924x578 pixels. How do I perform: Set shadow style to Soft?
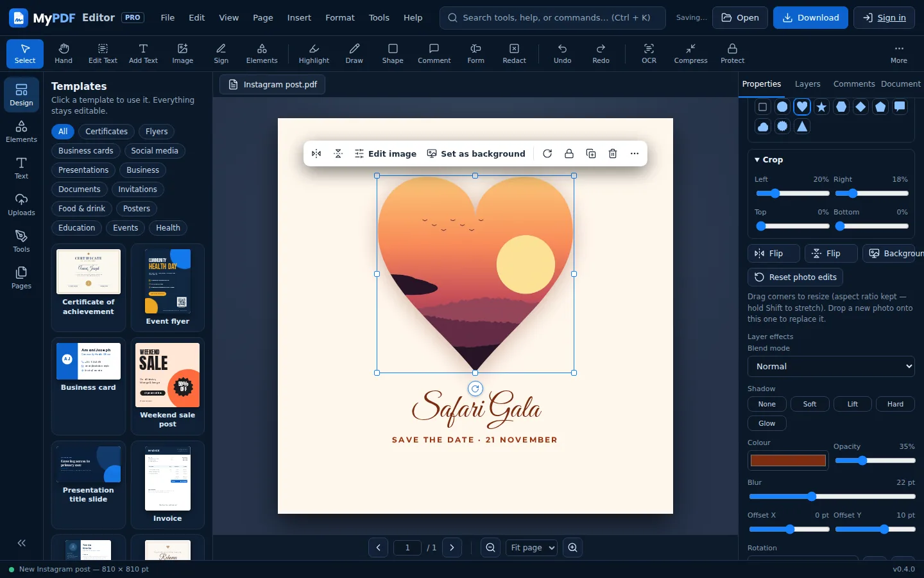click(810, 404)
